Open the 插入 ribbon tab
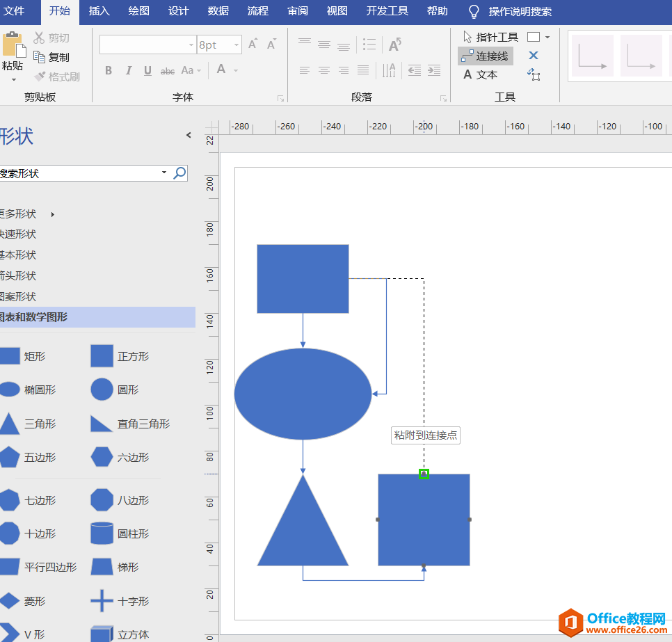The height and width of the screenshot is (642, 672). 99,11
